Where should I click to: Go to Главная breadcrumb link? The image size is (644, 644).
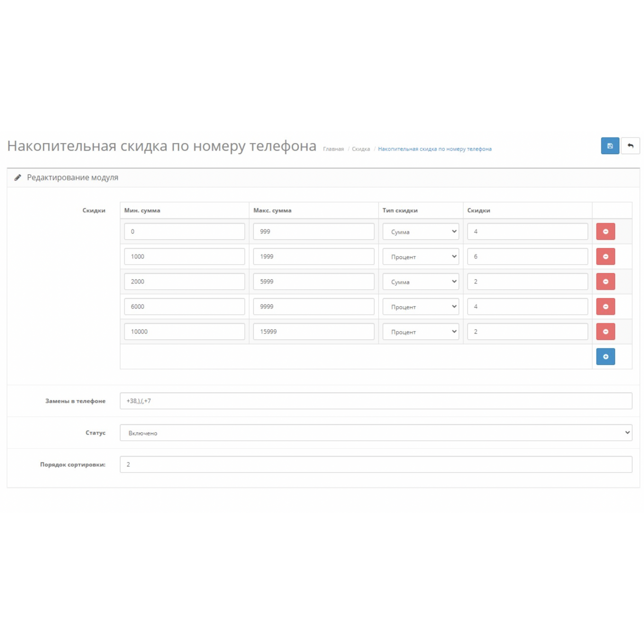click(333, 149)
